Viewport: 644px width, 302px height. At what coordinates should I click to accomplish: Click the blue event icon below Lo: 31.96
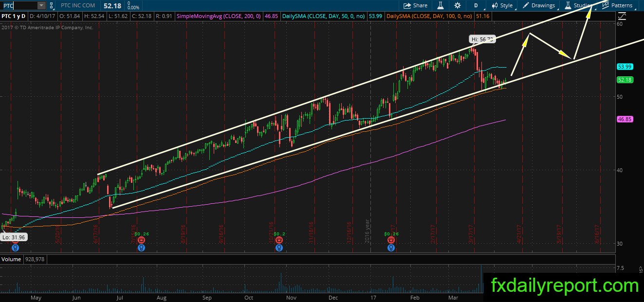[15, 248]
